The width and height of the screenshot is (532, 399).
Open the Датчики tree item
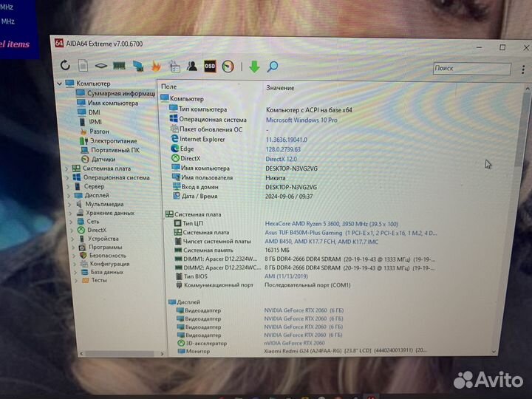(103, 159)
